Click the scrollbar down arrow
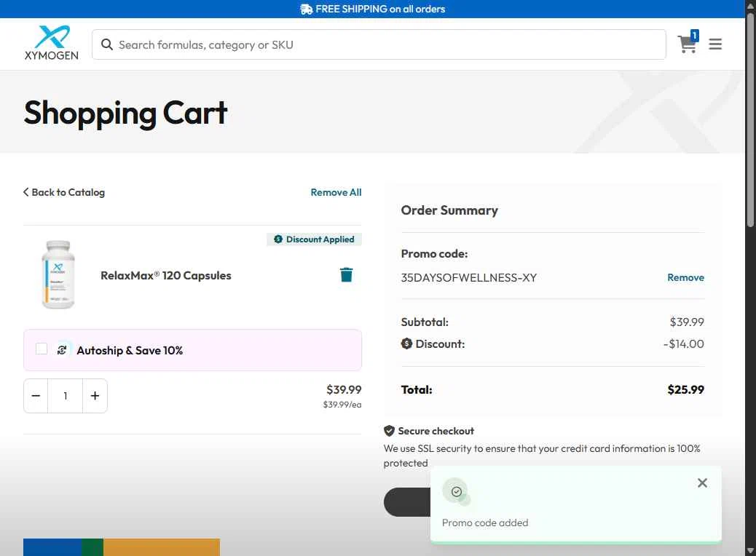The height and width of the screenshot is (556, 756). pyautogui.click(x=750, y=550)
